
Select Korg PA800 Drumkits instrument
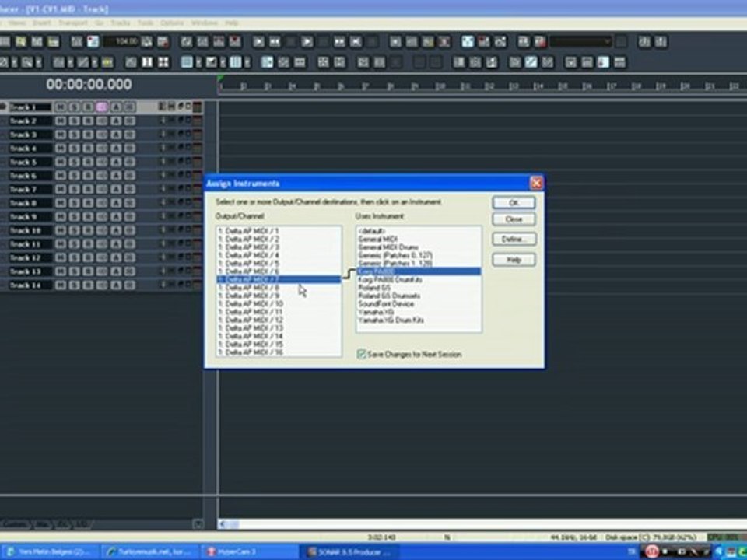coord(419,279)
